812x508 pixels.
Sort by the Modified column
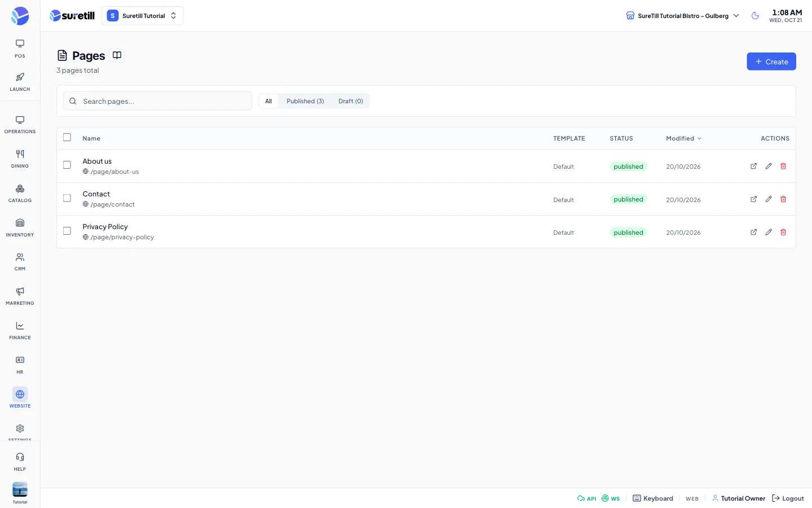point(683,138)
